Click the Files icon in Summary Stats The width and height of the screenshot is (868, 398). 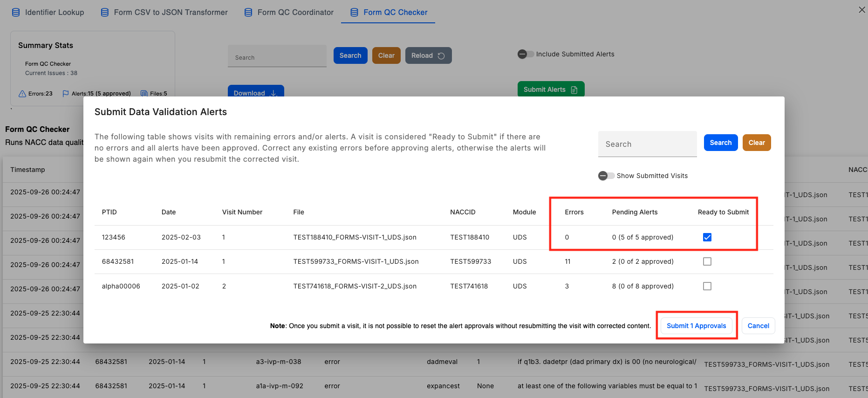(144, 94)
